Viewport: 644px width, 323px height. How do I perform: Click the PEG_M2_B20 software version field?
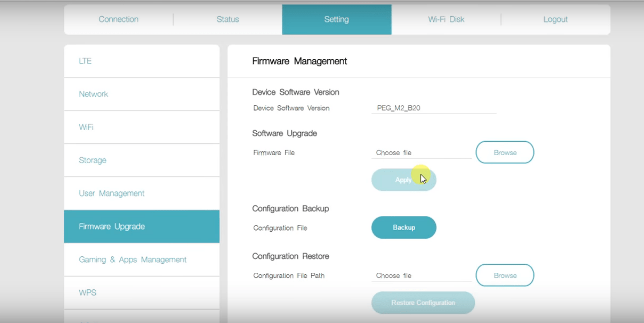pos(434,108)
